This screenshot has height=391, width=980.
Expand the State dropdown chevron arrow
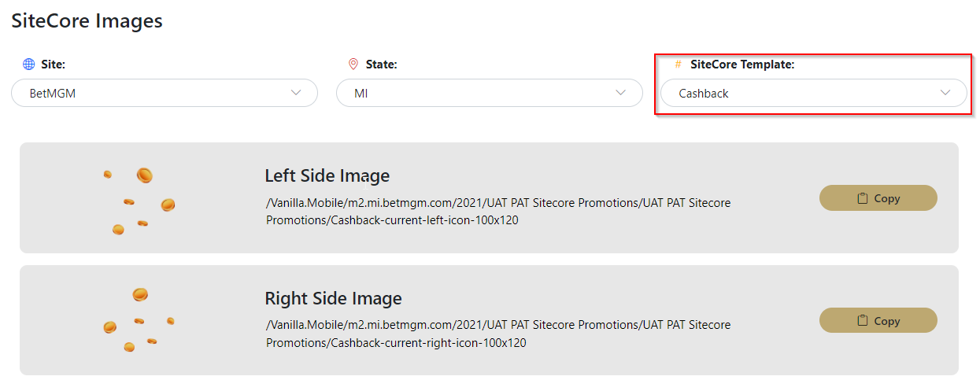(620, 93)
